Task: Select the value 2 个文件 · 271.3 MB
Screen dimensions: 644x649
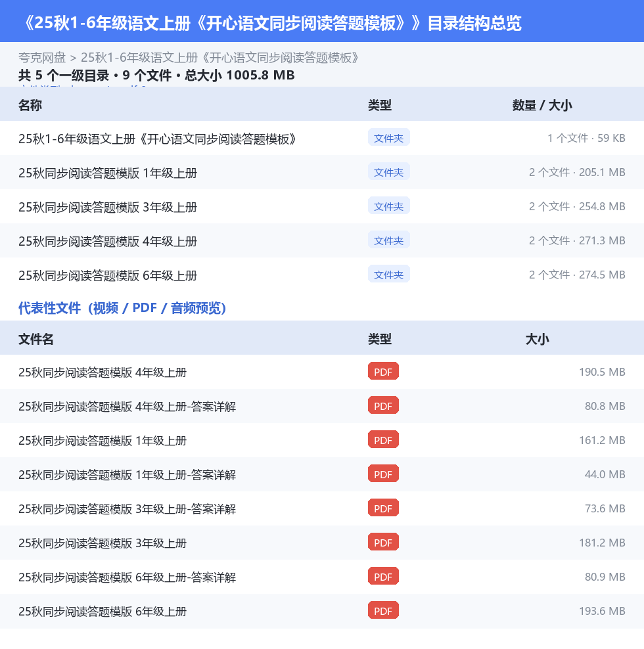Action: [x=577, y=240]
